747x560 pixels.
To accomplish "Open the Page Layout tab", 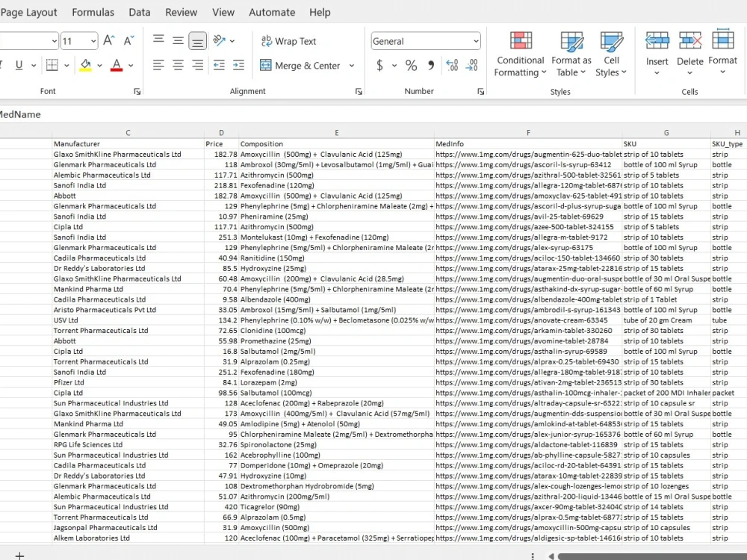I will click(28, 13).
